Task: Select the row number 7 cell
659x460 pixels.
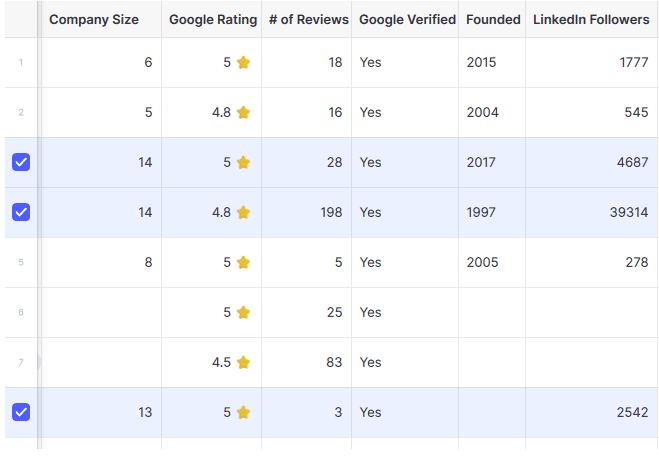Action: (21, 362)
